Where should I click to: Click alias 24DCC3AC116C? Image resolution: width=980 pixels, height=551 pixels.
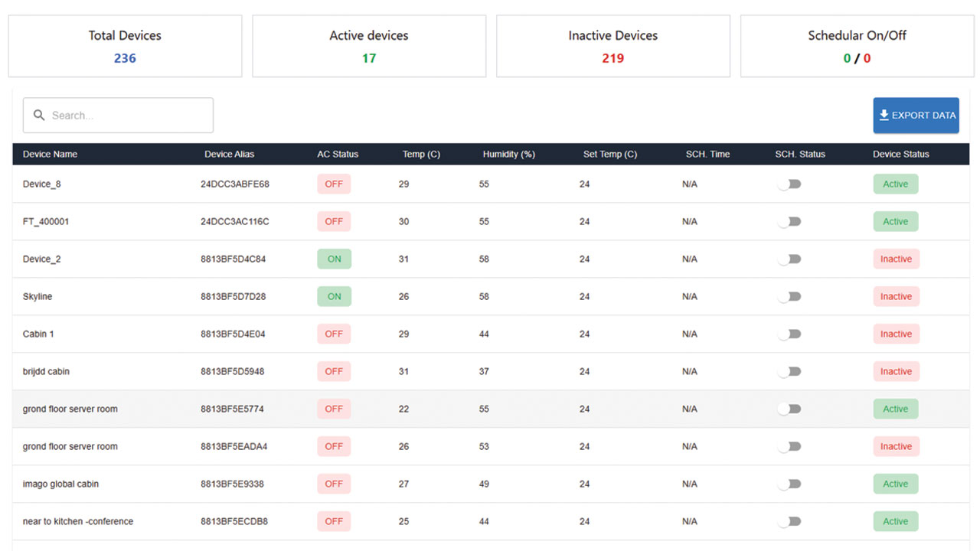pos(235,222)
